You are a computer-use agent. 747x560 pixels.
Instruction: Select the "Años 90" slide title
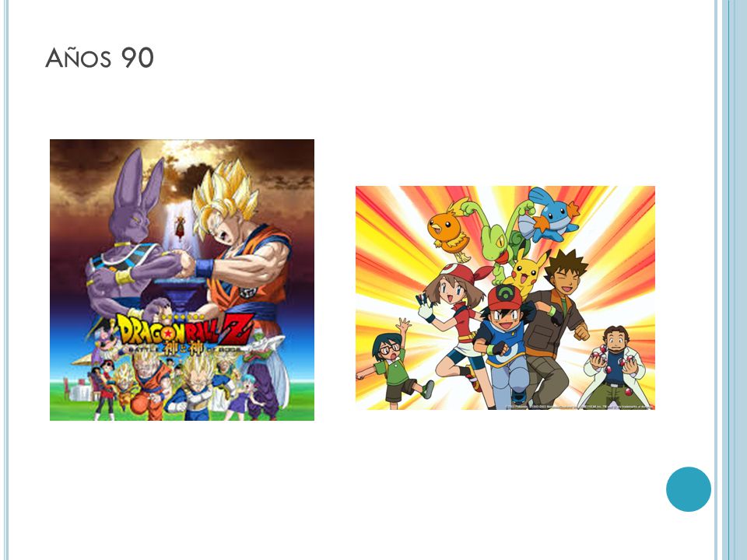(x=100, y=58)
